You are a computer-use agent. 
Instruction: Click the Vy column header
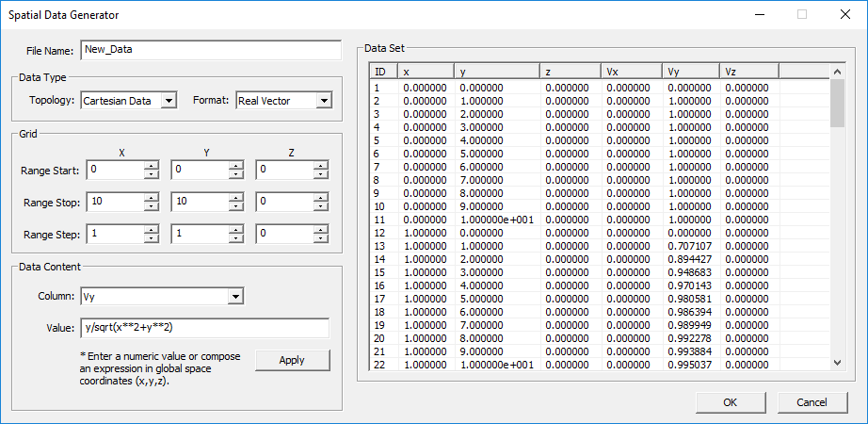(690, 72)
